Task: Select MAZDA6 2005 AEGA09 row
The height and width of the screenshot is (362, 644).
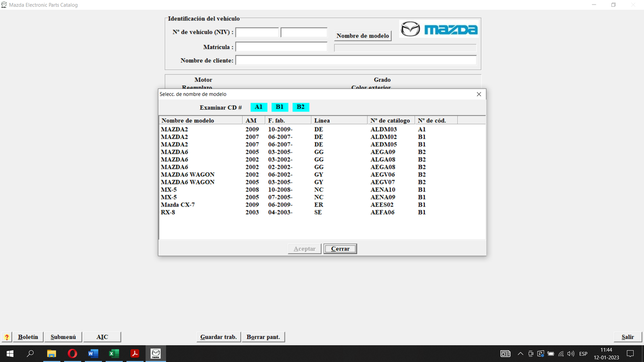Action: tap(322, 152)
